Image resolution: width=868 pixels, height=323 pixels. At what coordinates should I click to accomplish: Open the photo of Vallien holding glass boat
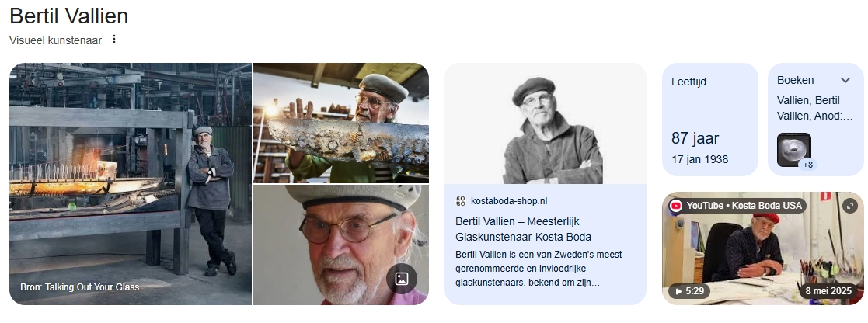tap(341, 123)
